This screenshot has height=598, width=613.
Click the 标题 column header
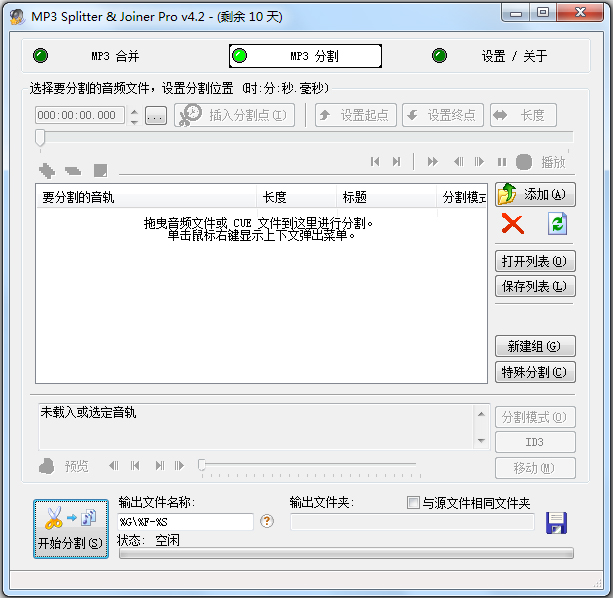pos(386,197)
